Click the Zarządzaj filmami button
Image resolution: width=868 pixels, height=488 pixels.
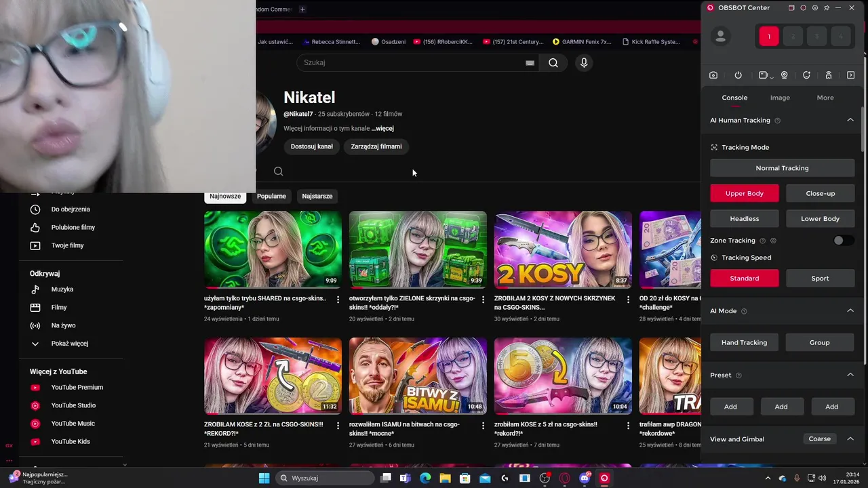[x=376, y=146]
